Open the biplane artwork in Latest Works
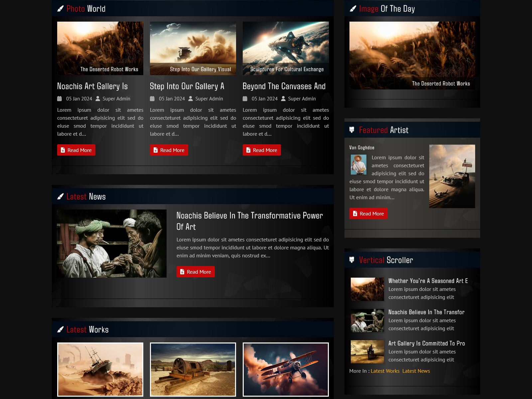The width and height of the screenshot is (532, 399). point(286,369)
